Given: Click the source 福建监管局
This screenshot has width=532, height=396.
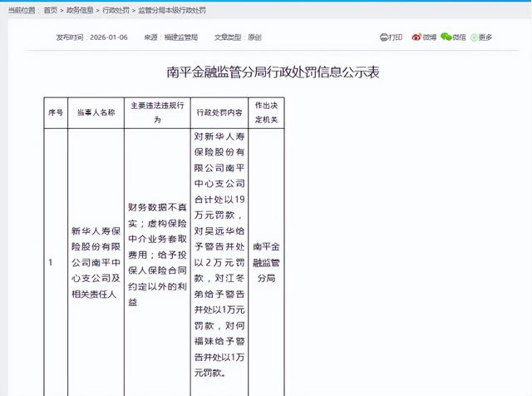Looking at the screenshot, I should coord(180,37).
